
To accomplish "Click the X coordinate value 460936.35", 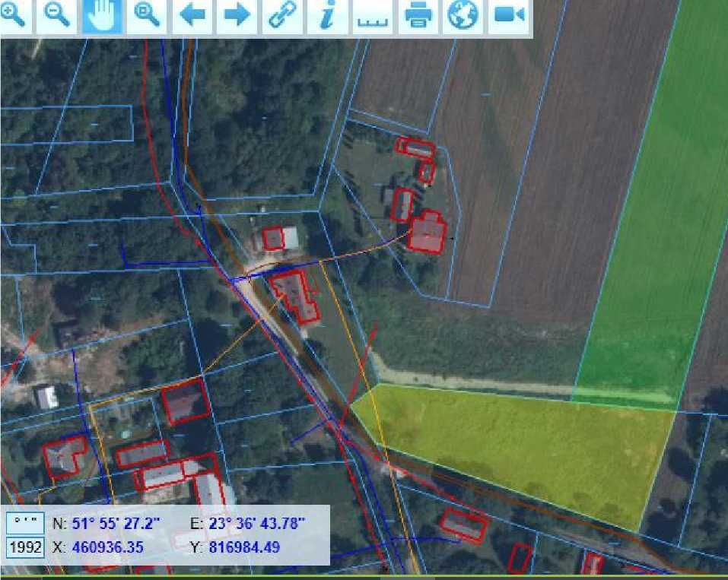I will click(x=108, y=547).
